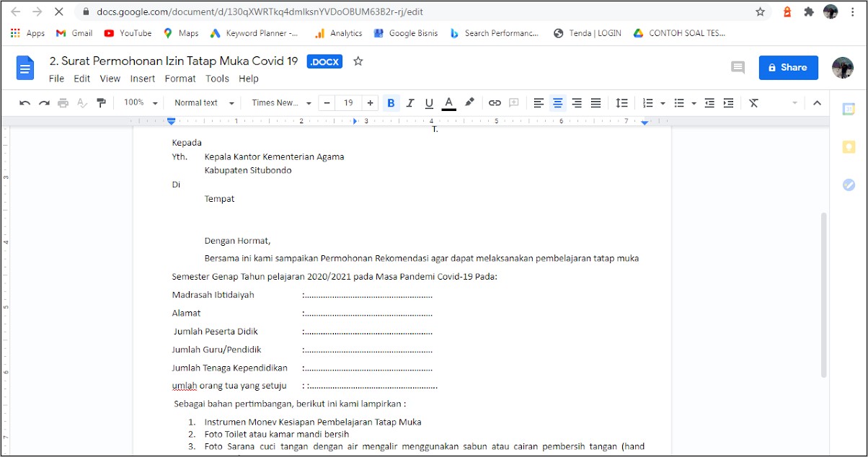Toggle bold formatting

(x=391, y=103)
